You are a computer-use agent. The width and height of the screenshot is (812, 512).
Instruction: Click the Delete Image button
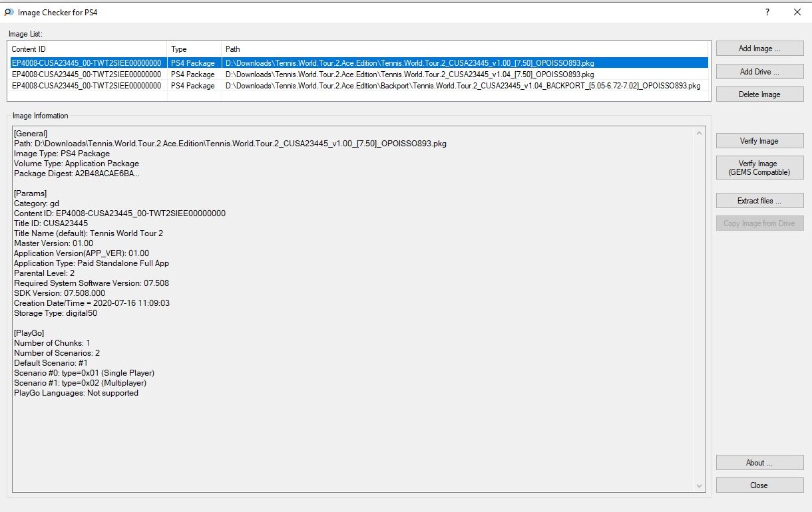[x=759, y=94]
